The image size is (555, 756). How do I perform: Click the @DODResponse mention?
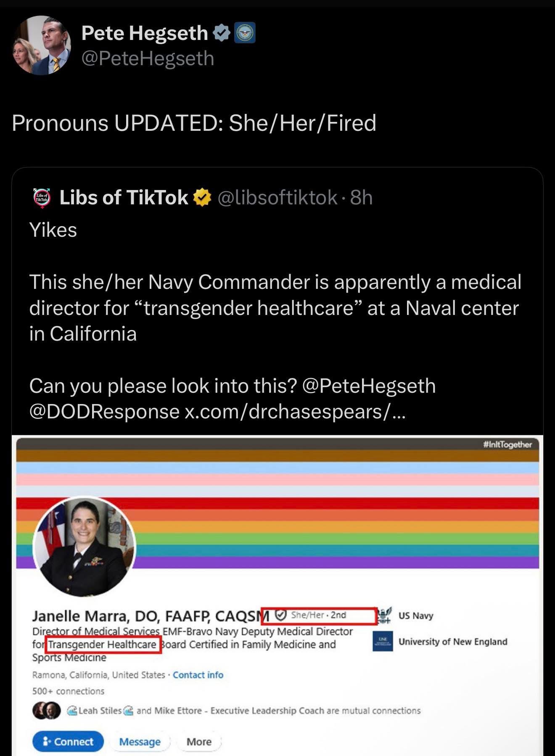104,411
